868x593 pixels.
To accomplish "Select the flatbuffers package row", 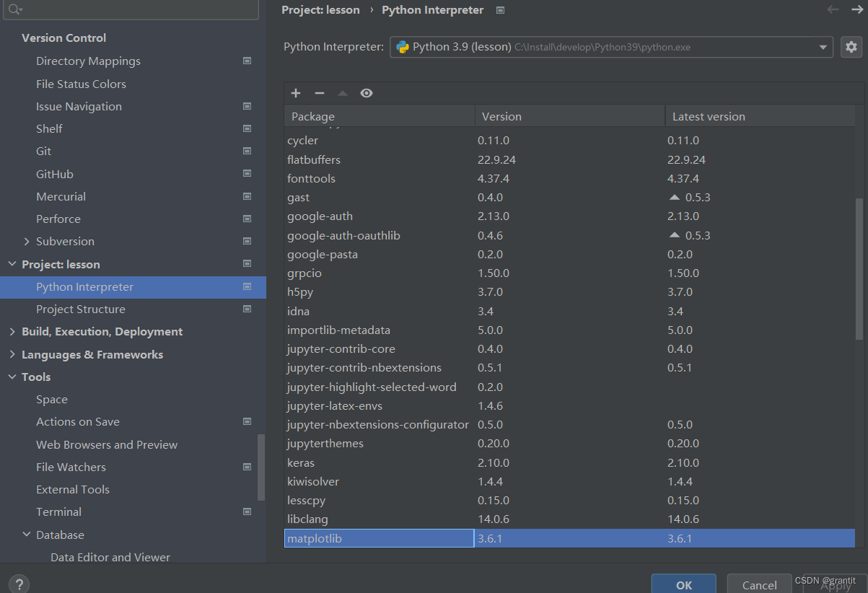I will [x=570, y=159].
